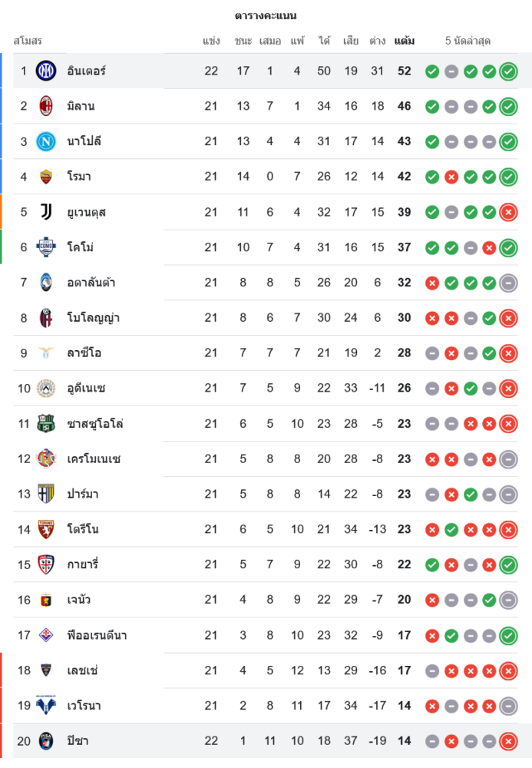Image resolution: width=532 pixels, height=768 pixels.
Task: Click the Atalanta club crest
Action: [x=46, y=283]
